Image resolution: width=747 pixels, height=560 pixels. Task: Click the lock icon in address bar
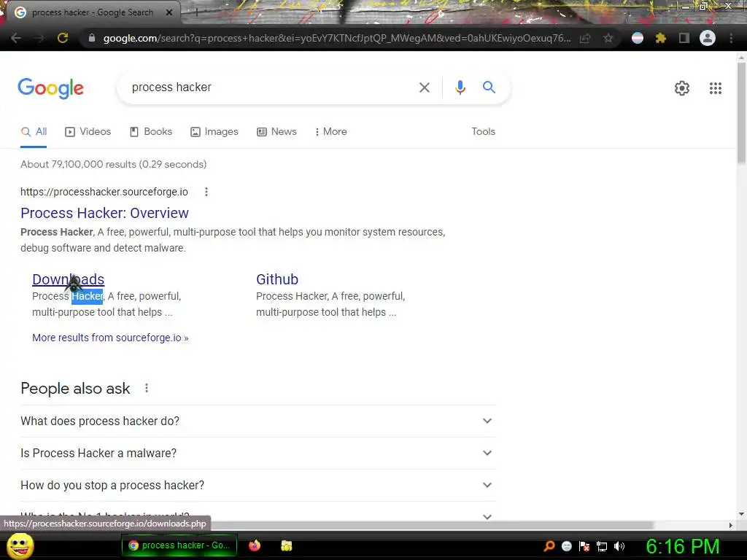click(92, 38)
